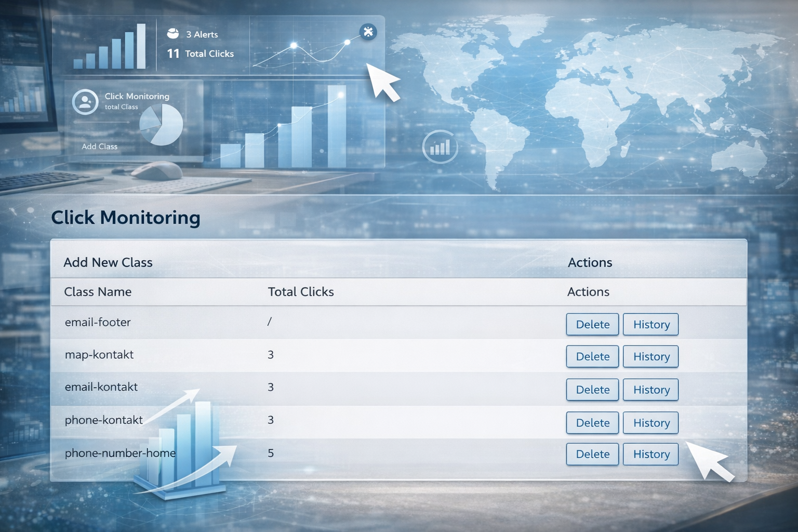
Task: Open History for email-footer
Action: 651,325
